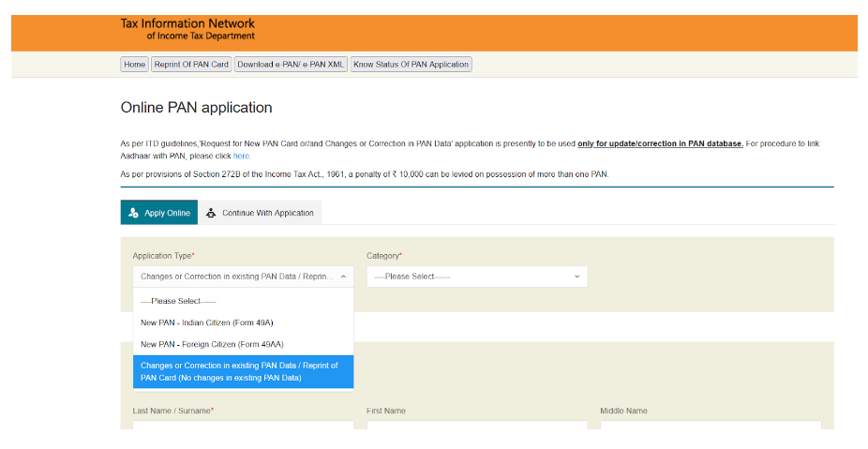Open the Home page

click(135, 65)
